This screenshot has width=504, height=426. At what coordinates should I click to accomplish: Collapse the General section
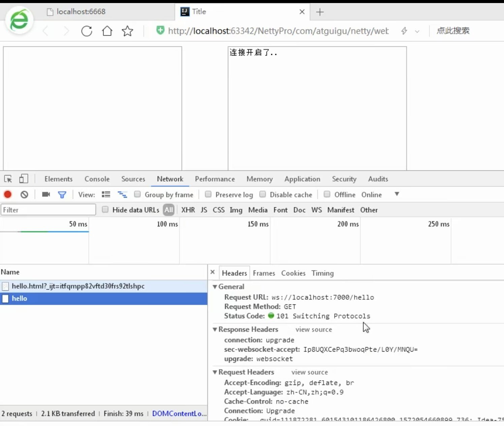215,287
